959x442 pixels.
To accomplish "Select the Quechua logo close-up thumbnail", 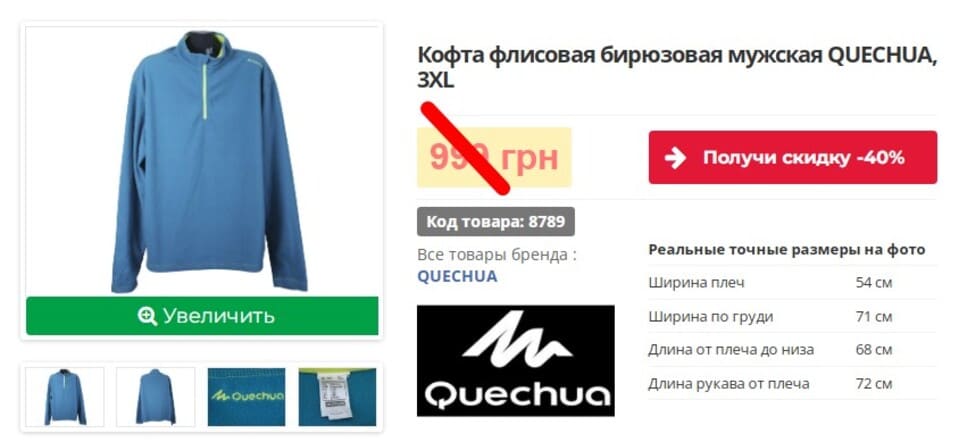I will coord(246,397).
